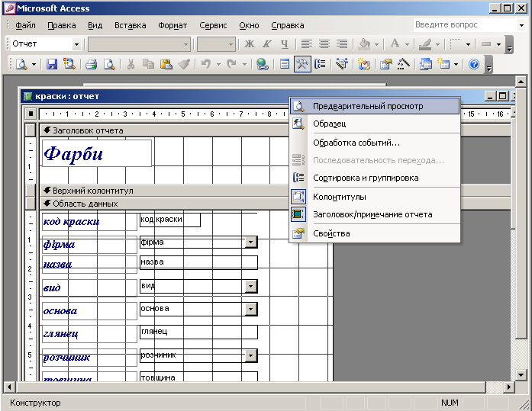Image resolution: width=532 pixels, height=411 pixels.
Task: Click the Code icon in the toolbar
Action: point(364,64)
